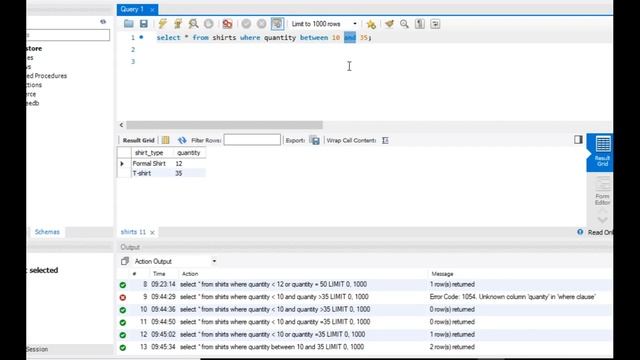Run Explain plan magnifier icon
The image size is (640, 360).
tap(193, 24)
